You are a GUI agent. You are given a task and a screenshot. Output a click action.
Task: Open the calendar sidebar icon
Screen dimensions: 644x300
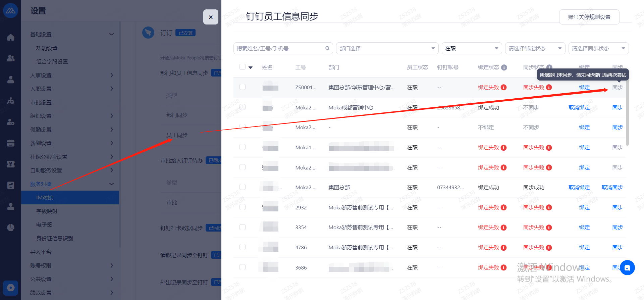11,143
